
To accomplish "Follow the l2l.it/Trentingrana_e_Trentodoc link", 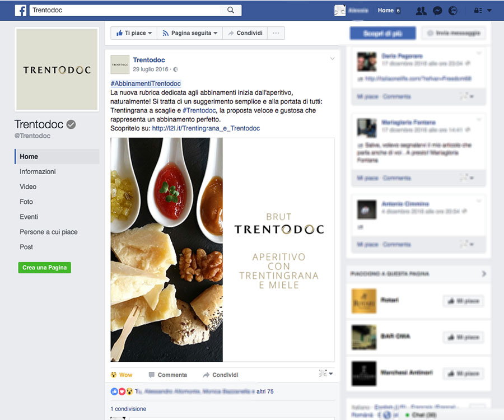I will [x=206, y=129].
